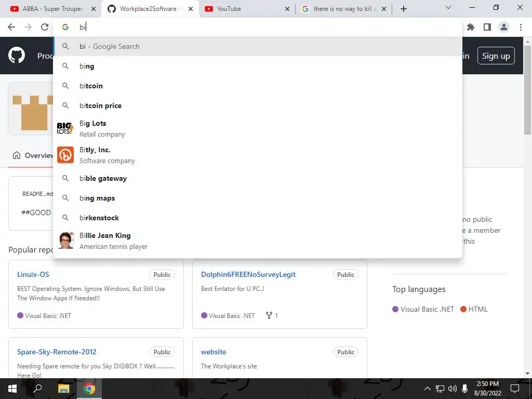Open the Linuix-OS repository link
This screenshot has width=532, height=399.
click(x=33, y=274)
